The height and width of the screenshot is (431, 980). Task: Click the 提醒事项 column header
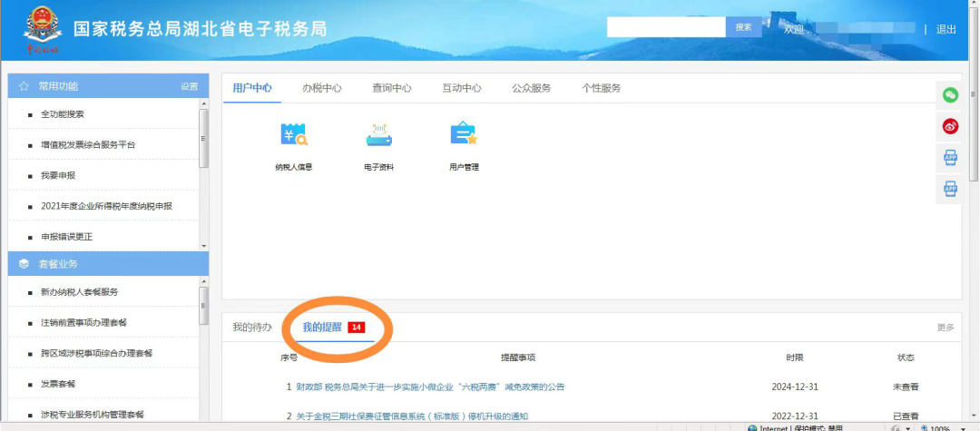[517, 358]
